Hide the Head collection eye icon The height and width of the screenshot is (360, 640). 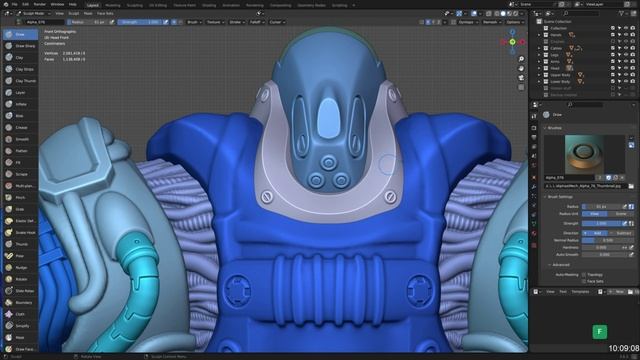tap(626, 68)
